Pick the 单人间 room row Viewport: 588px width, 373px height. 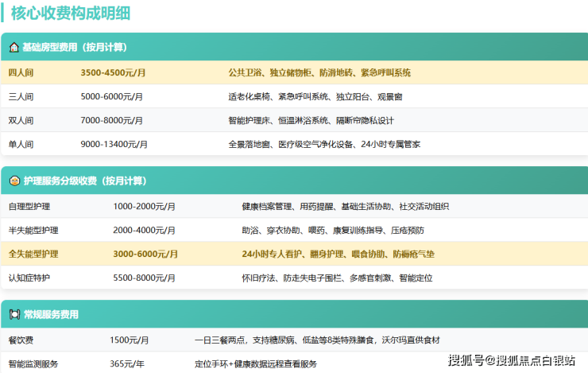click(21, 144)
